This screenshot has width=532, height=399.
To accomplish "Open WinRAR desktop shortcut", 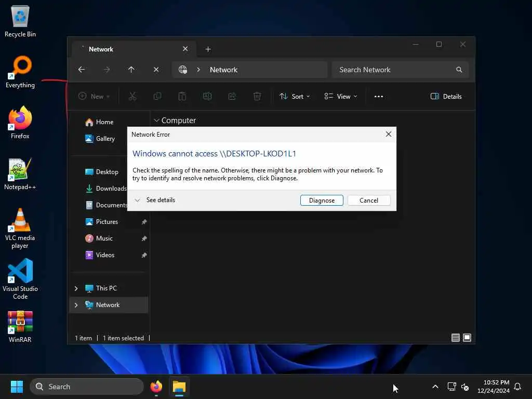I will tap(20, 327).
